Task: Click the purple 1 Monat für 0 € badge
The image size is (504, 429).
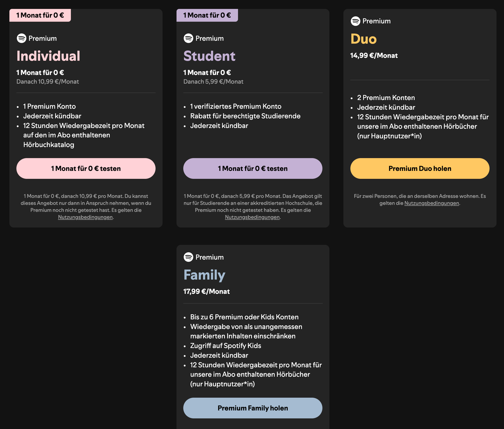Action: point(207,15)
